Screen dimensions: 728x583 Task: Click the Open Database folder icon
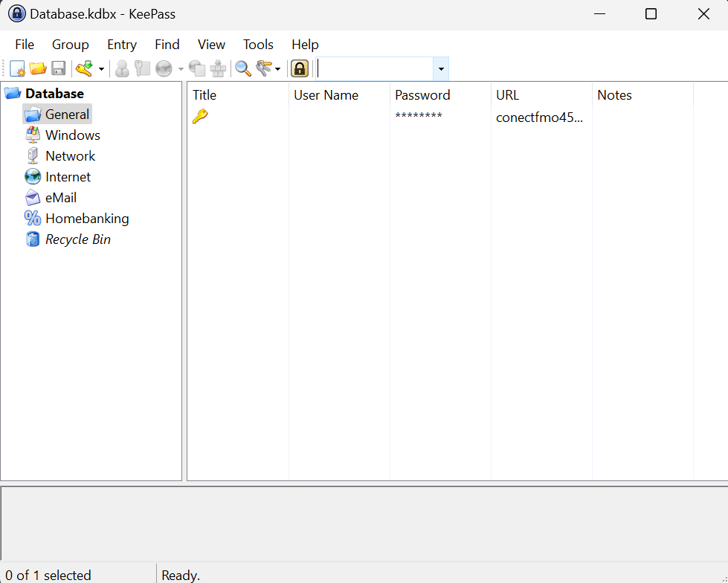click(x=38, y=69)
